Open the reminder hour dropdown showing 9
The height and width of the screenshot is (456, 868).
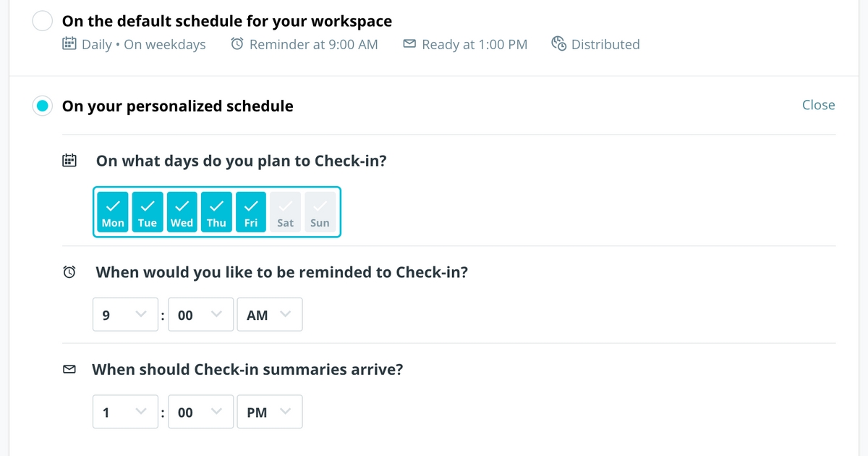pyautogui.click(x=125, y=314)
